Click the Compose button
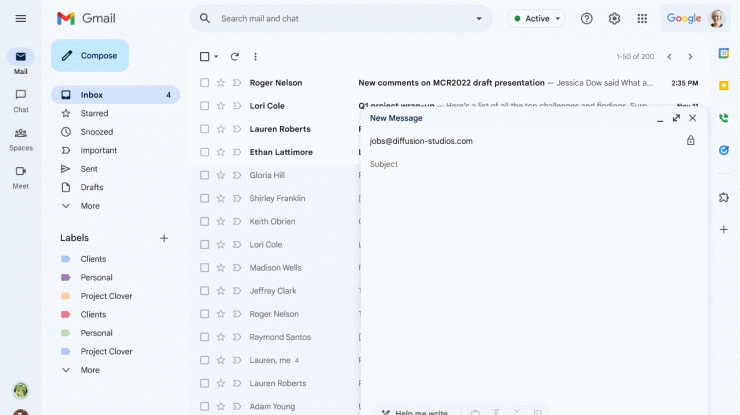Image resolution: width=740 pixels, height=415 pixels. pos(90,56)
